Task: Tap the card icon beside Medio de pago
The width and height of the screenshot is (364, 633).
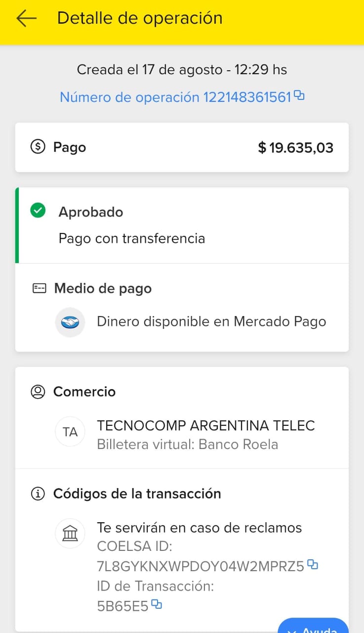Action: pyautogui.click(x=39, y=288)
